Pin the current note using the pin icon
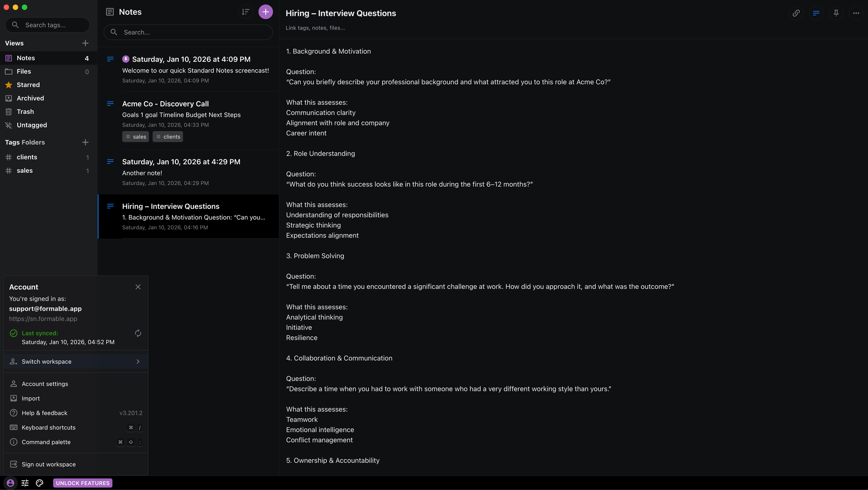The width and height of the screenshot is (868, 490). point(836,13)
